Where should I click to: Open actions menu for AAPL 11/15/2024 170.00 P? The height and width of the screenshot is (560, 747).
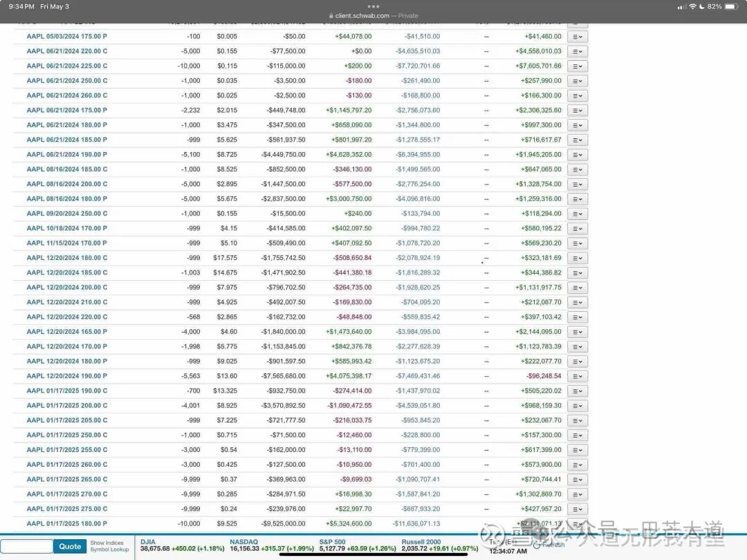click(578, 243)
